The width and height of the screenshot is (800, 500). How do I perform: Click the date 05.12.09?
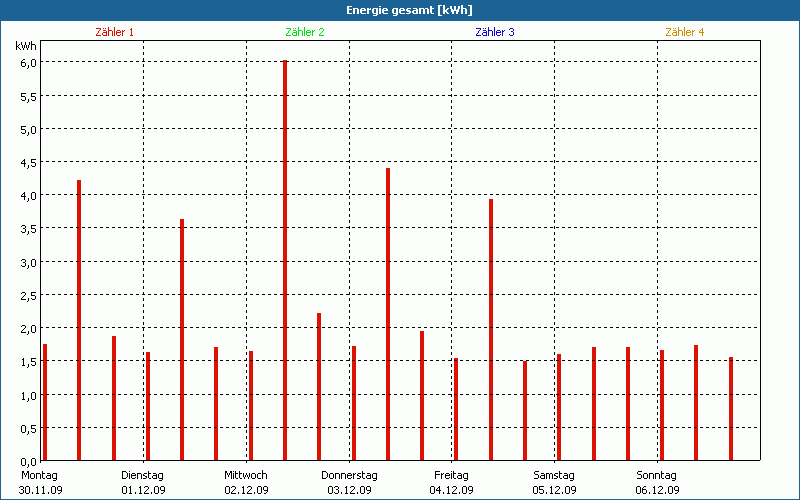[555, 490]
